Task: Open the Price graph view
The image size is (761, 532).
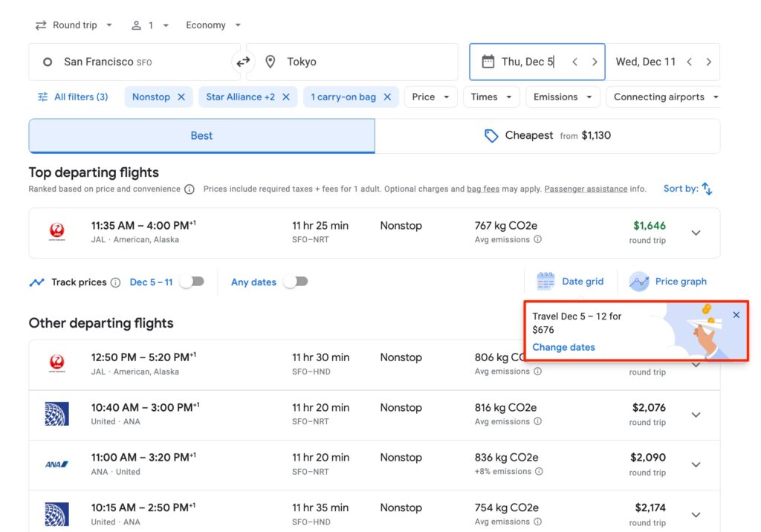Action: coord(667,282)
